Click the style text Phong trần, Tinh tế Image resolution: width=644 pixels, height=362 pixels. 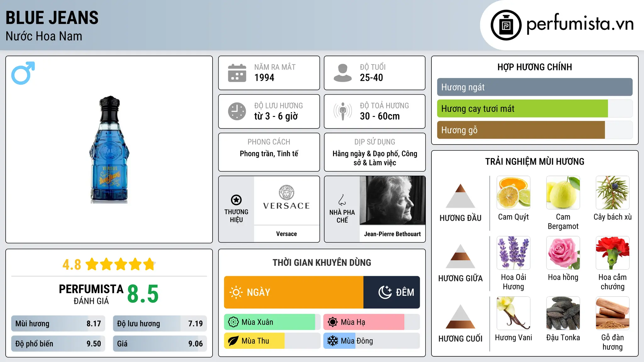pyautogui.click(x=269, y=154)
